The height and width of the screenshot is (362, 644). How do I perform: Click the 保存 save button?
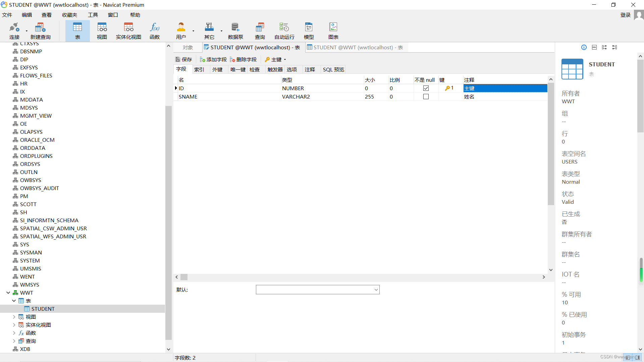point(183,59)
